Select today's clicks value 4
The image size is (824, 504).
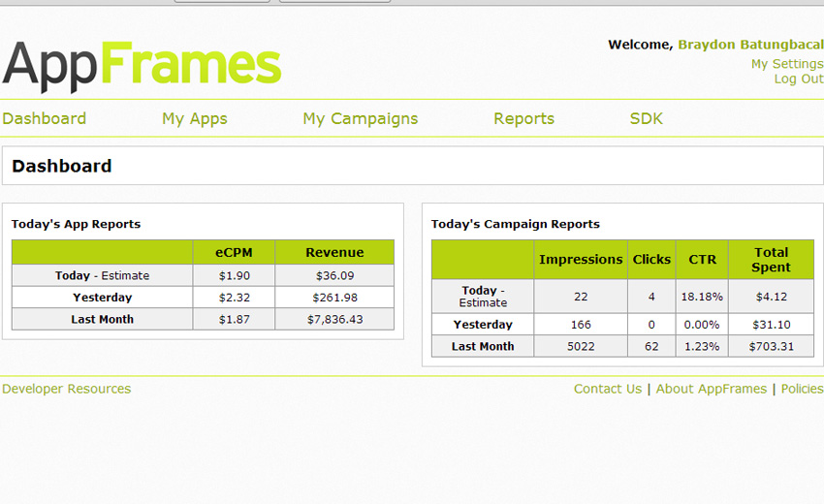tap(651, 297)
